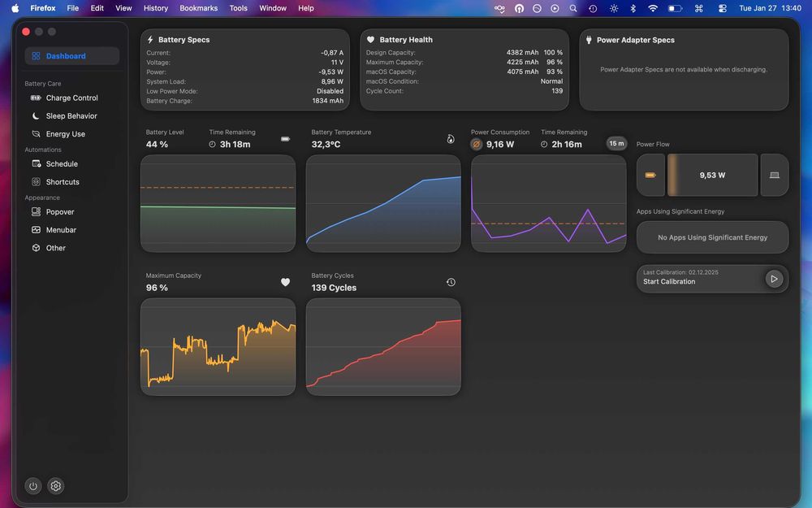The height and width of the screenshot is (508, 812).
Task: Click the Battery Level chart
Action: click(x=218, y=204)
